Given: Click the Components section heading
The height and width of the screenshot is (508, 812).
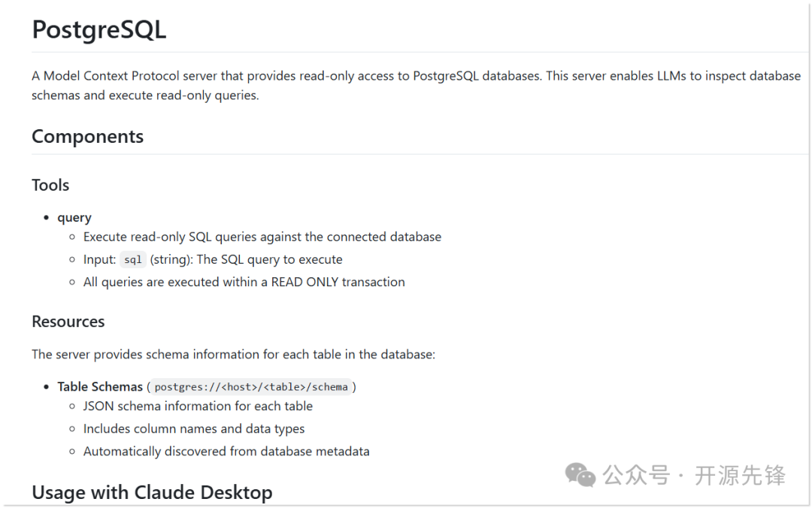Looking at the screenshot, I should [x=87, y=137].
